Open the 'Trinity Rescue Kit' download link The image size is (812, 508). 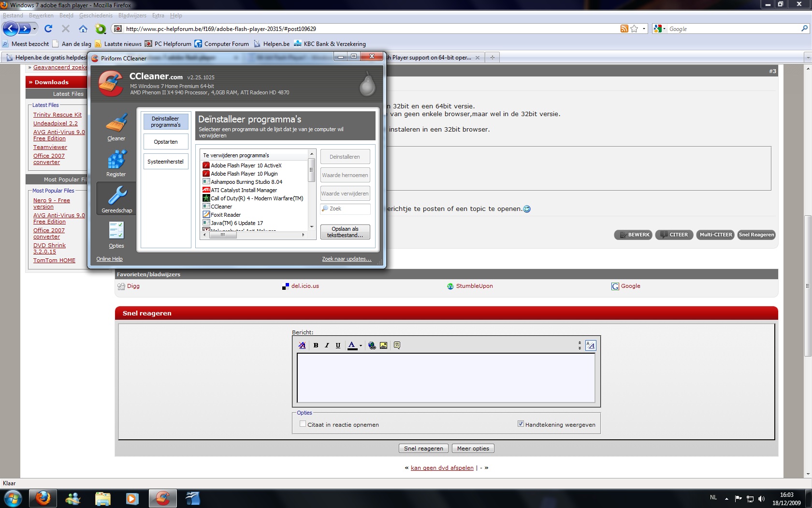58,115
